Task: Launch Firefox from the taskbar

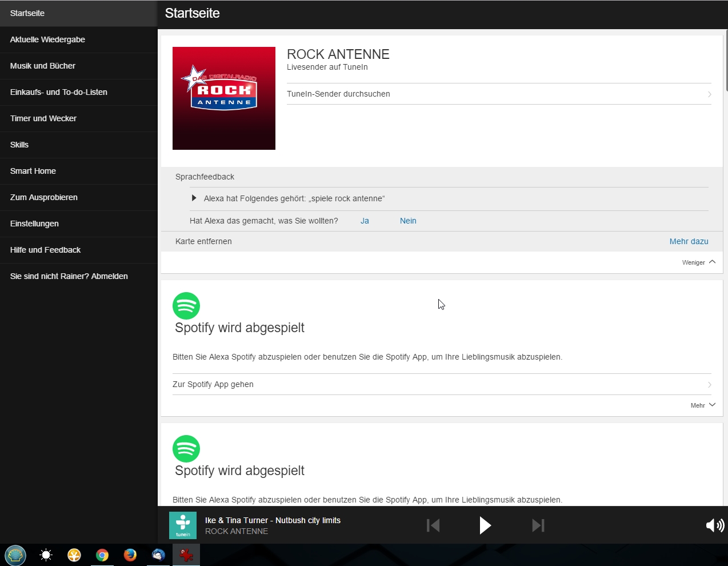Action: [x=130, y=555]
